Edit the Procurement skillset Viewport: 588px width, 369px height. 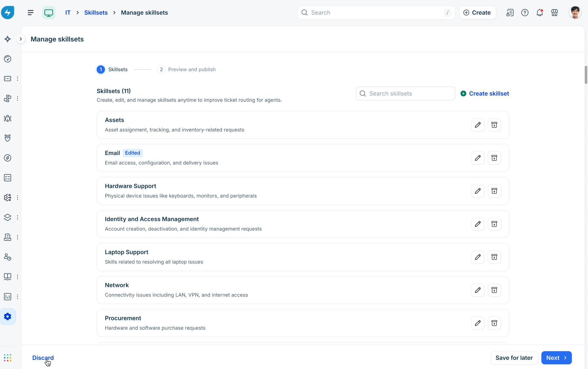(x=478, y=323)
